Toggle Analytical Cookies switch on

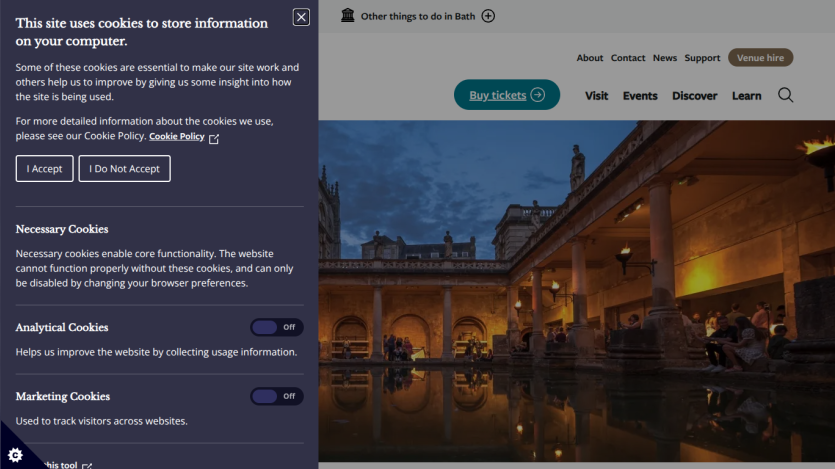point(277,327)
